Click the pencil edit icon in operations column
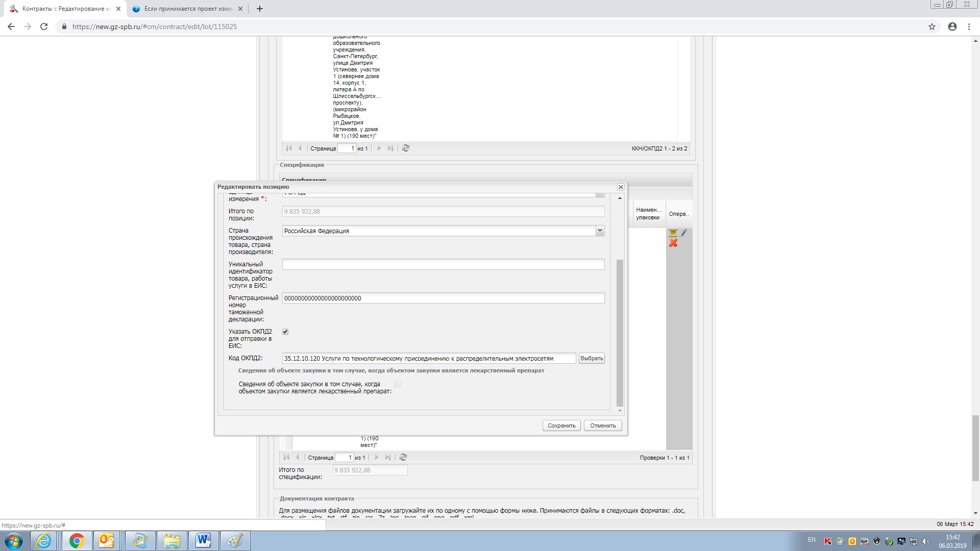The height and width of the screenshot is (551, 980). (x=683, y=233)
